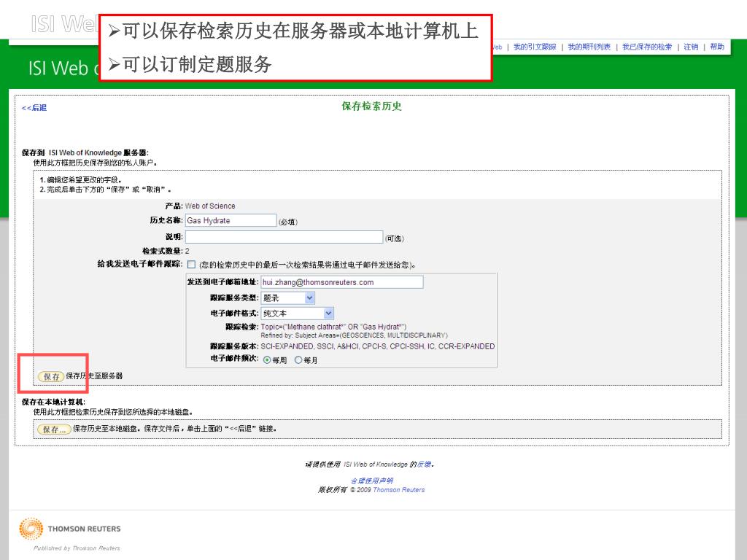Click 保存... button for local disk
Viewport: 747px width, 560px height.
tap(54, 429)
